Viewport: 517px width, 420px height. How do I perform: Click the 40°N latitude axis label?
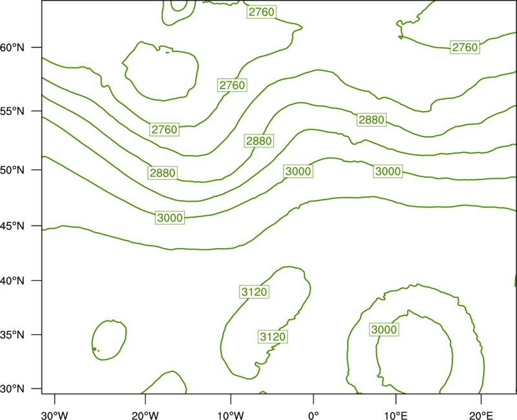click(12, 281)
